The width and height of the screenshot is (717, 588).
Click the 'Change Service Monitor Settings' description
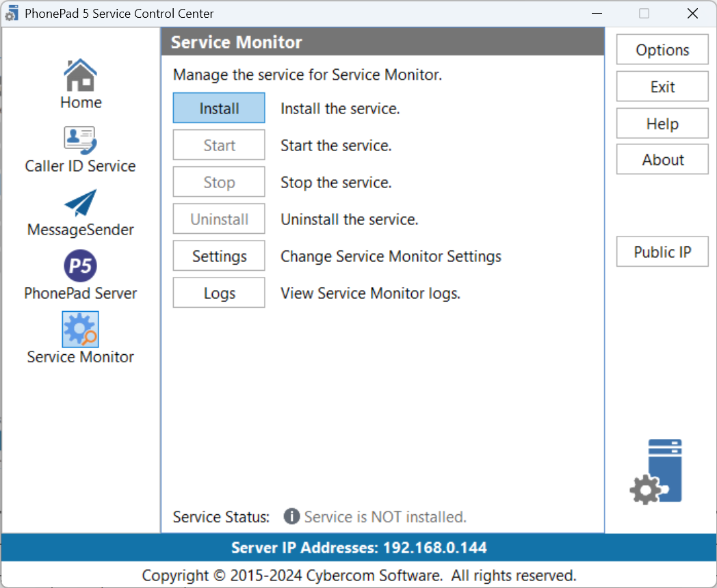tap(391, 256)
